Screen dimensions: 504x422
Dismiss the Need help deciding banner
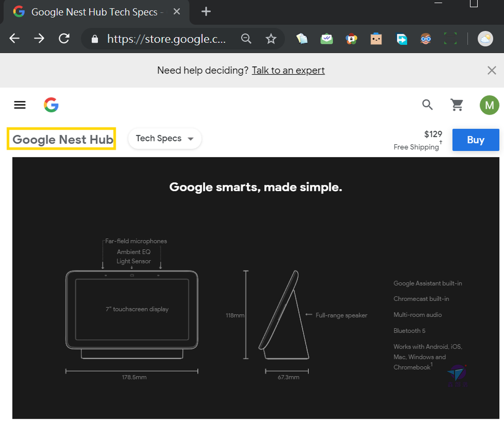point(492,70)
